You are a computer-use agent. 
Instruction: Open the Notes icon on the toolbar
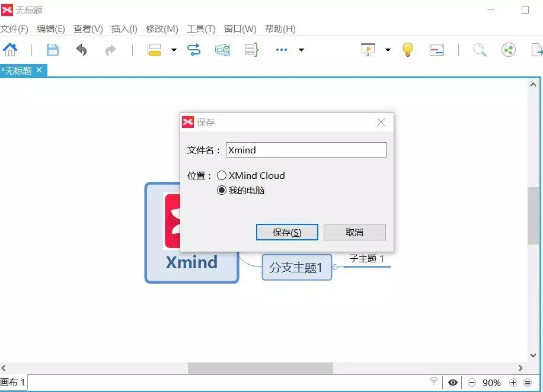click(x=437, y=50)
